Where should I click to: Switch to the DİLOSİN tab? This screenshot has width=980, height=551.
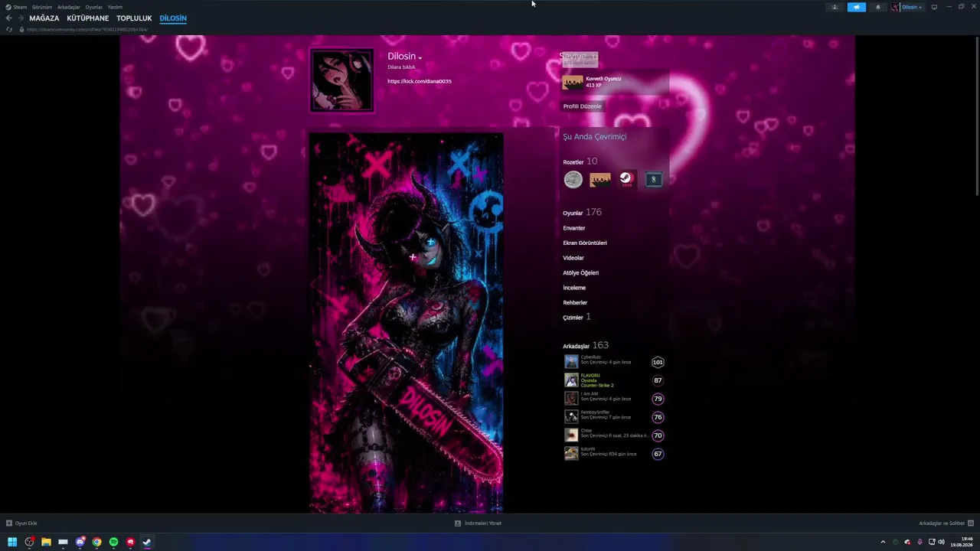click(173, 18)
